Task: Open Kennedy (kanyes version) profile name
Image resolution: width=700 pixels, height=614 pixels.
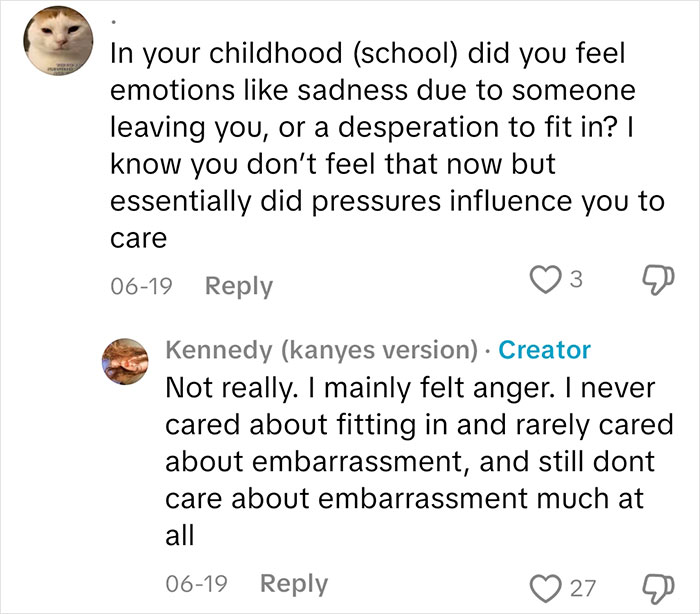Action: [321, 350]
